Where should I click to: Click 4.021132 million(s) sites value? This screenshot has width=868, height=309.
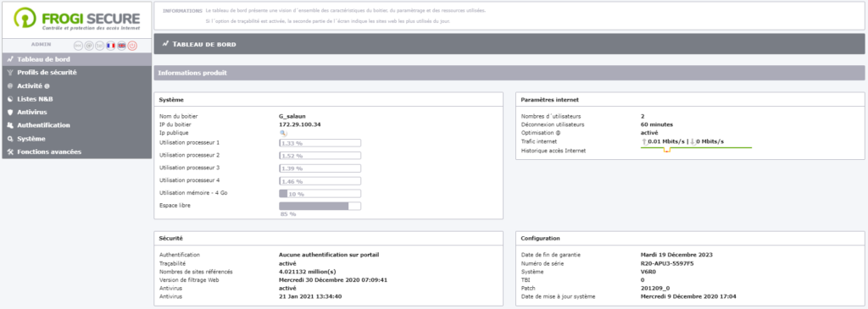click(307, 272)
